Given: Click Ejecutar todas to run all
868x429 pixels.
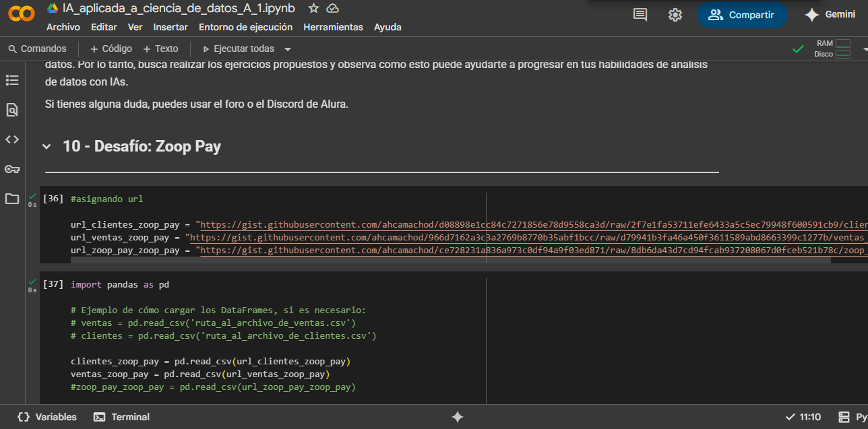Looking at the screenshot, I should tap(238, 48).
